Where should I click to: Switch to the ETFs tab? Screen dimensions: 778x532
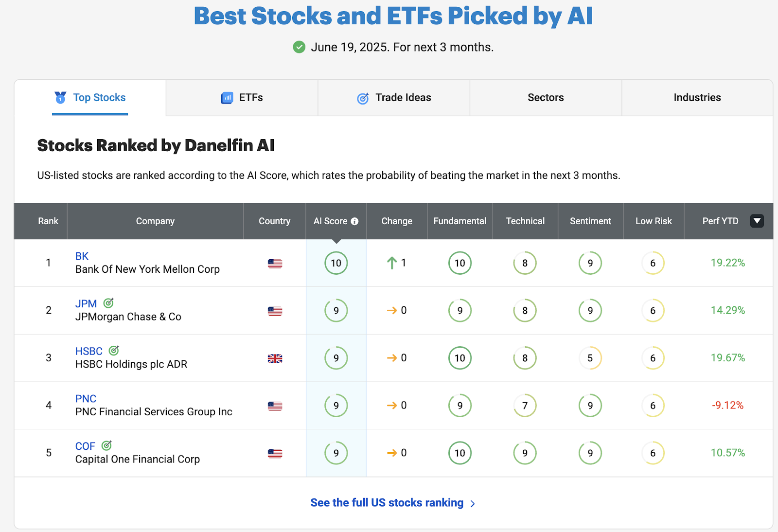click(x=242, y=98)
